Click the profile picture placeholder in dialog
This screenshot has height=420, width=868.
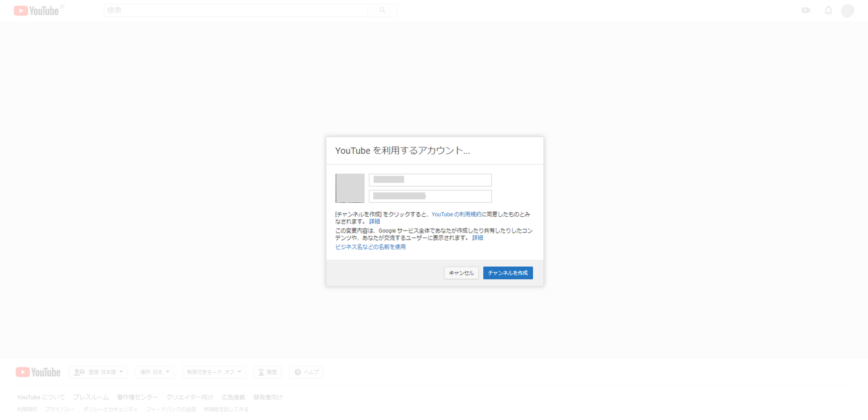click(x=350, y=188)
